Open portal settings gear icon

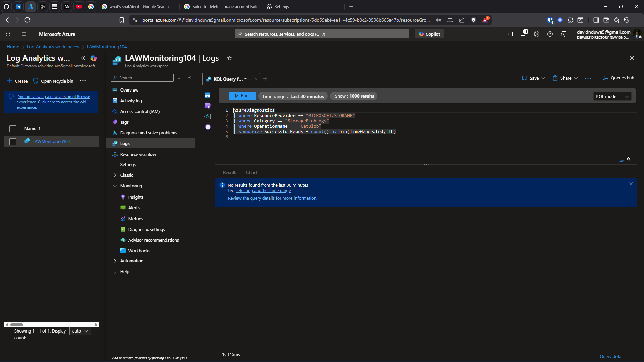click(x=537, y=34)
